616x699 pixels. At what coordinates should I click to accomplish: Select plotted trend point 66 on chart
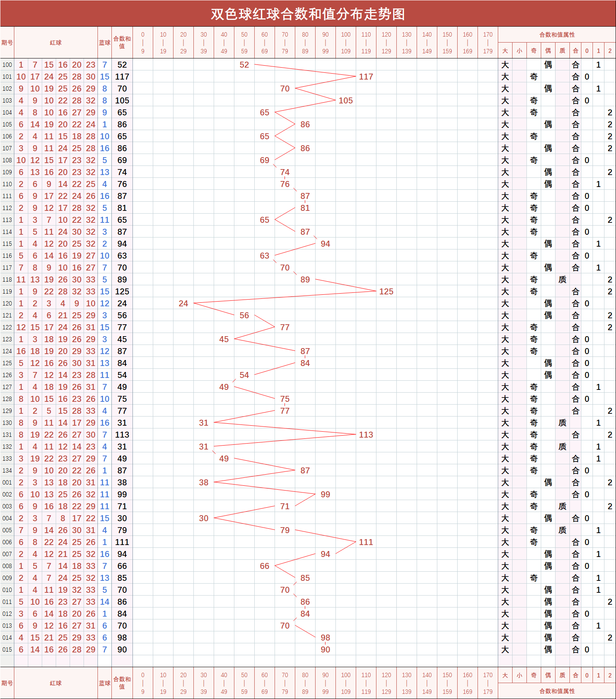click(x=264, y=566)
